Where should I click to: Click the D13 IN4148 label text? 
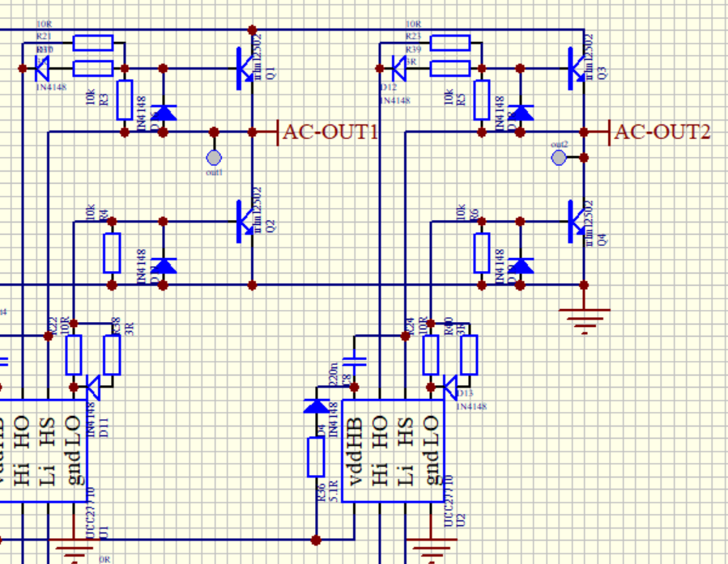coord(471,407)
